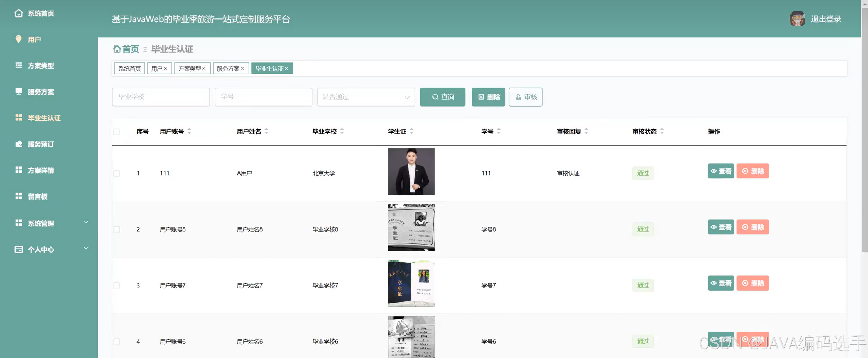Switch to the 系统首页 tab

pyautogui.click(x=129, y=69)
